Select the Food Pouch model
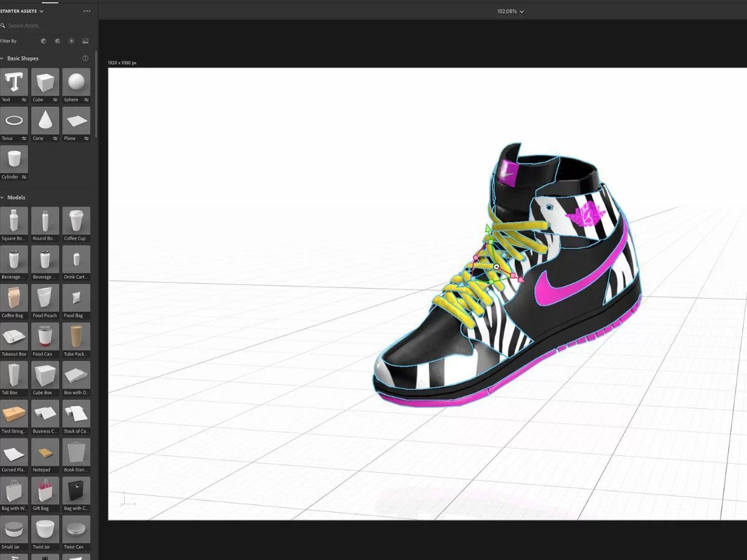Viewport: 747px width, 560px height. 45,298
